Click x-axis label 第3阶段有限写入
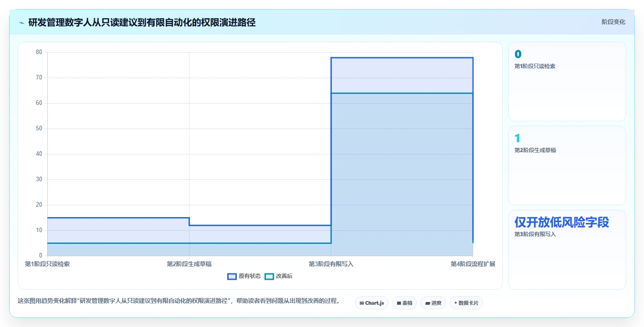The image size is (644, 327). point(331,264)
